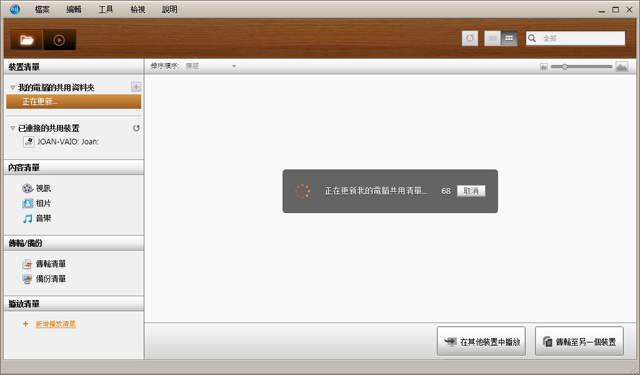Click the 播放清單 section header
Screen dimensions: 640x375
point(73,304)
